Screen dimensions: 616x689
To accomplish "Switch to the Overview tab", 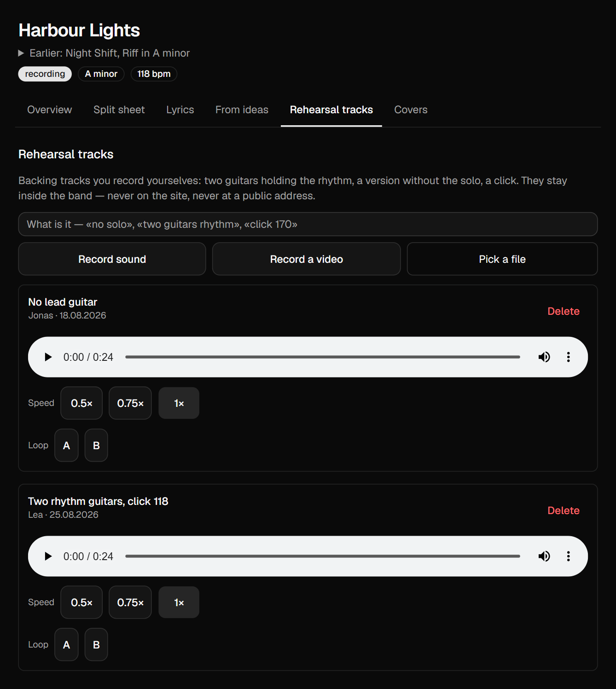I will coord(50,110).
